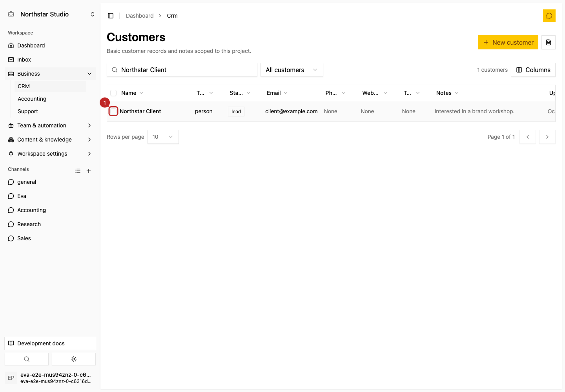Open the Rows per page dropdown
The image size is (565, 392).
163,137
